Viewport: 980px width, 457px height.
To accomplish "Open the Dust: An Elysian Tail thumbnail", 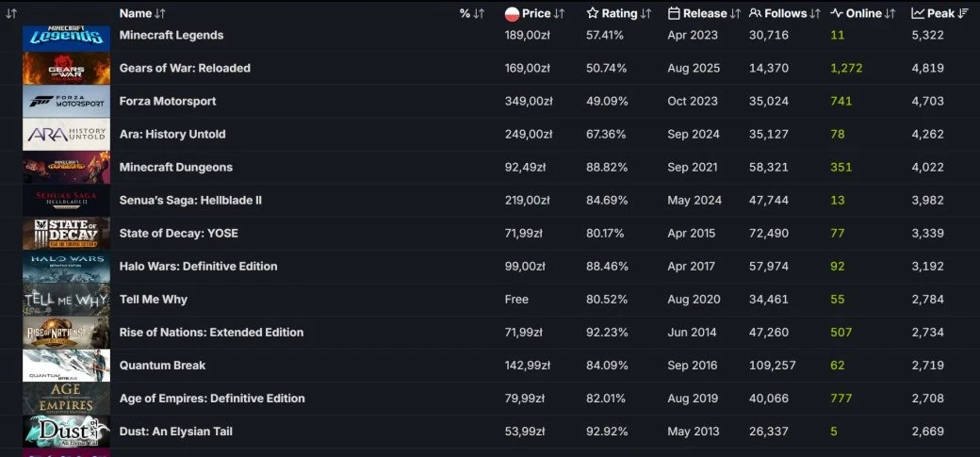I will click(x=66, y=432).
